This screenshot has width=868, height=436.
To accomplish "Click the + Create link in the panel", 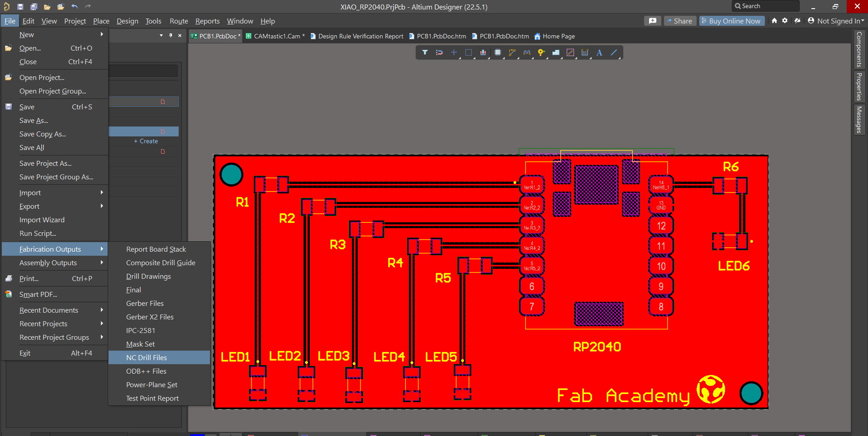I will tap(146, 141).
